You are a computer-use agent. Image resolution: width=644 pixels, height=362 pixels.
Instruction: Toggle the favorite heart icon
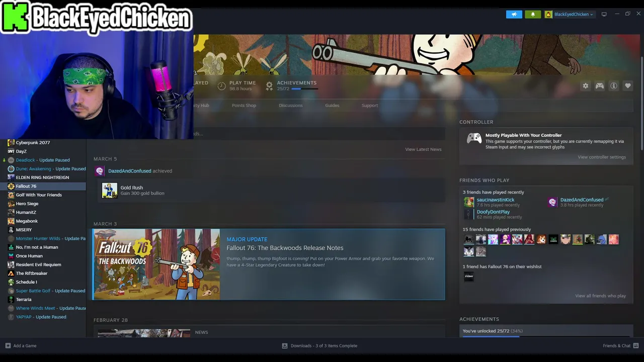[x=628, y=86]
